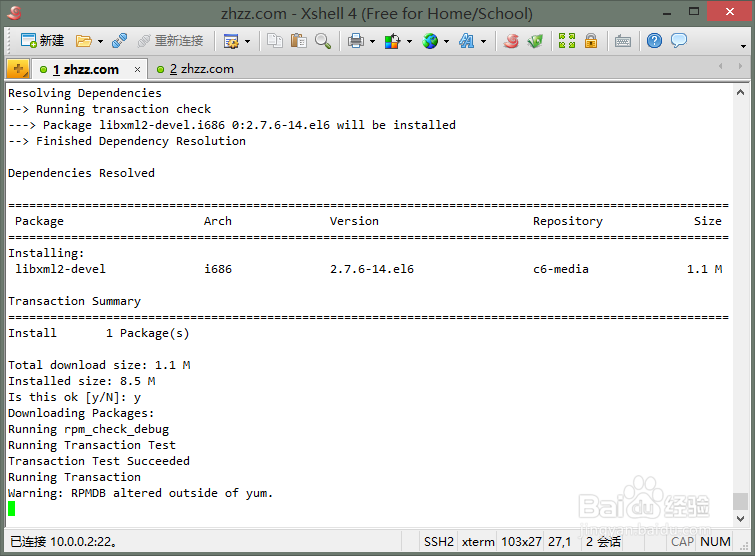Screen dimensions: 755x556
Task: Click the Print icon
Action: coord(356,41)
